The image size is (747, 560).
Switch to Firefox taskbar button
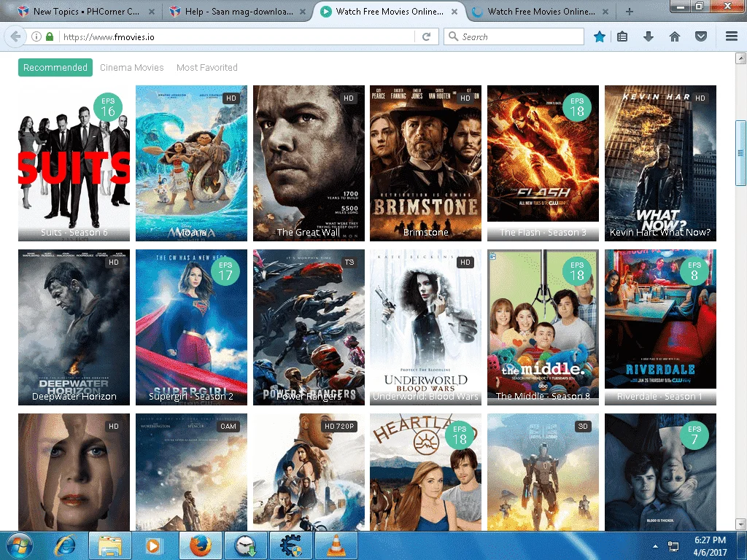click(200, 545)
